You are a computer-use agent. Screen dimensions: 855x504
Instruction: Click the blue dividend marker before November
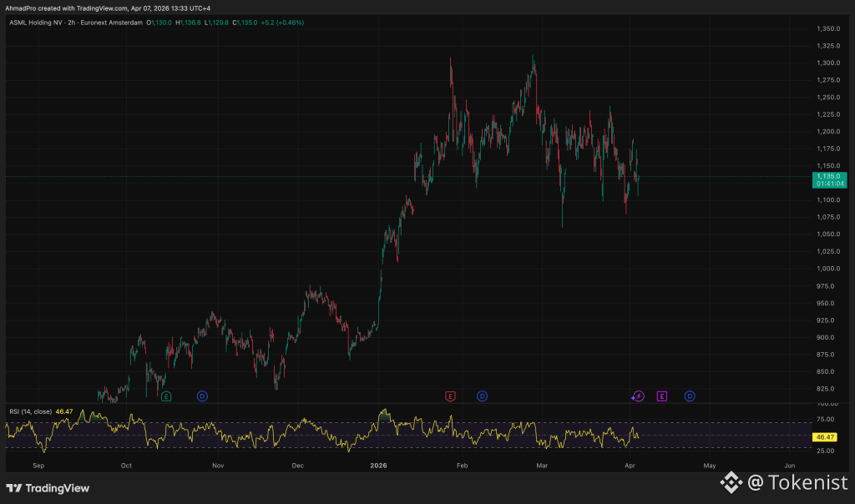tap(202, 396)
